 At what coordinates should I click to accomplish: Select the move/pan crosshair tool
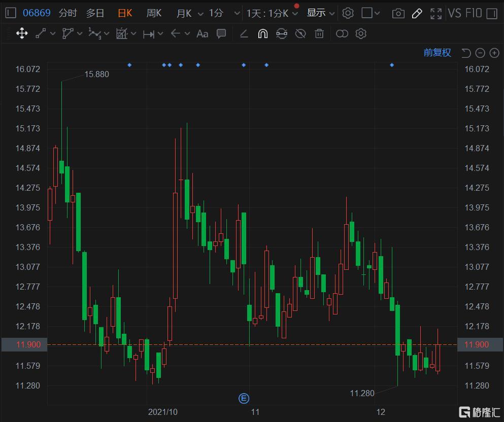coord(22,34)
